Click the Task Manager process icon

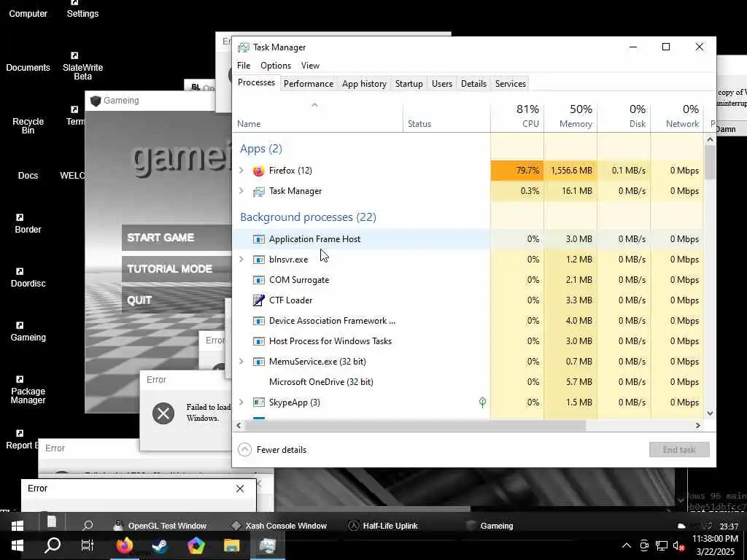(x=259, y=191)
